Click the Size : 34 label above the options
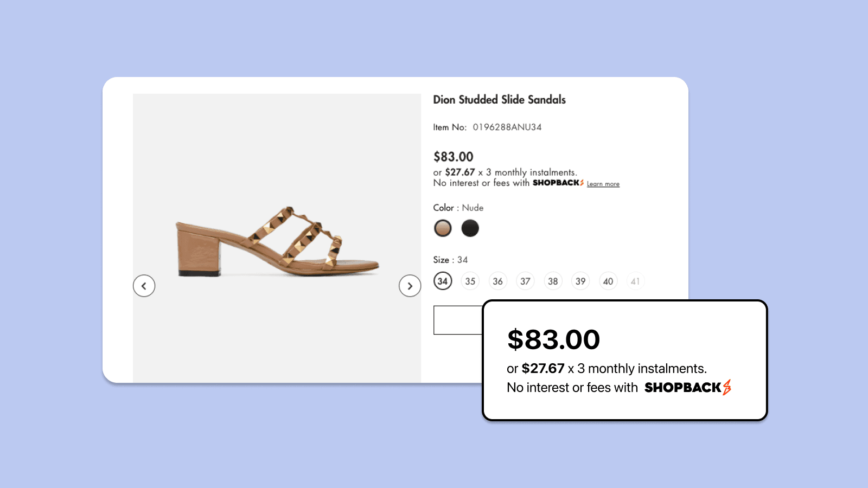The image size is (868, 488). (450, 260)
